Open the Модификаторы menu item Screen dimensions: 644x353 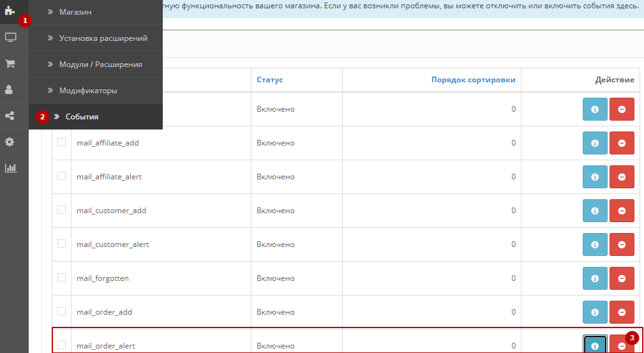pos(96,91)
